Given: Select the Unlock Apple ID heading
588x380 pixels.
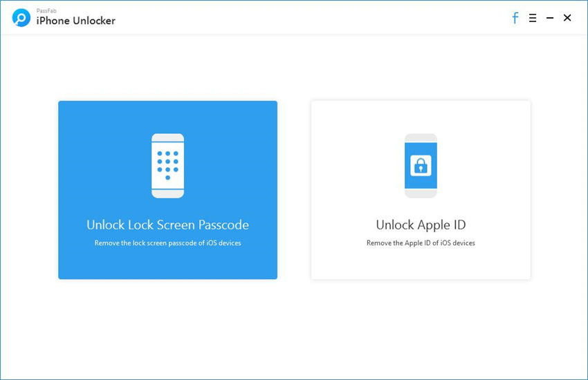Looking at the screenshot, I should [421, 225].
